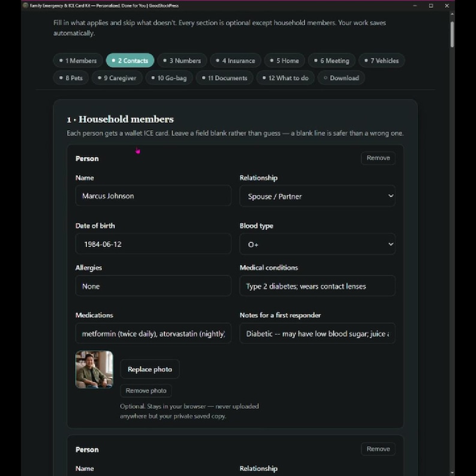Image resolution: width=476 pixels, height=476 pixels.
Task: Remove the second Person card
Action: coord(378,448)
